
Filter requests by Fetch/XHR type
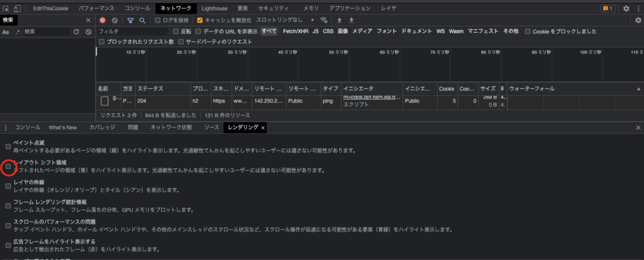click(x=295, y=31)
